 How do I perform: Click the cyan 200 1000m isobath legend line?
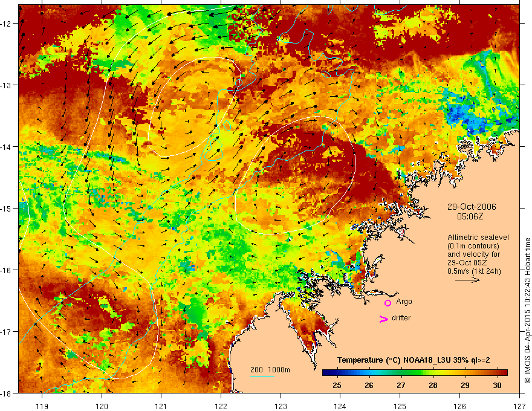click(x=262, y=376)
